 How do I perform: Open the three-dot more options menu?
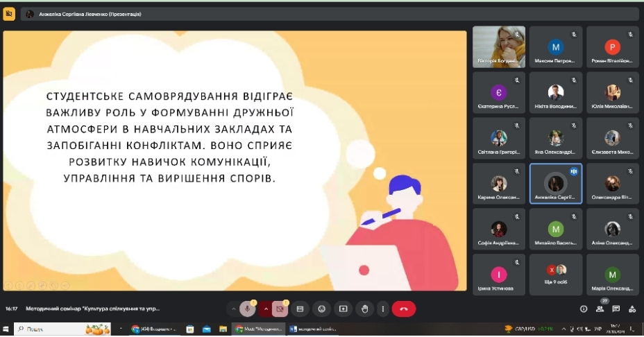tap(382, 309)
